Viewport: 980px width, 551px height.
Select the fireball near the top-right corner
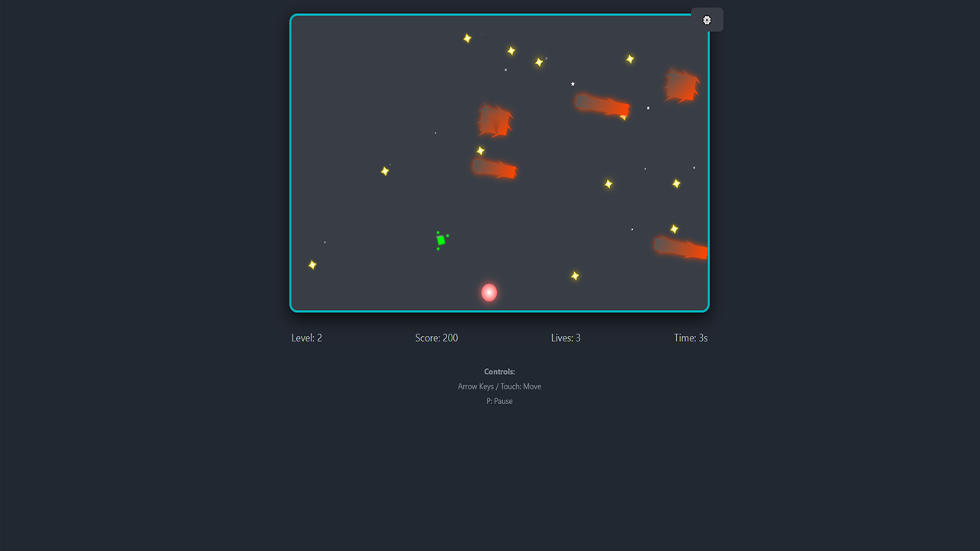(680, 86)
